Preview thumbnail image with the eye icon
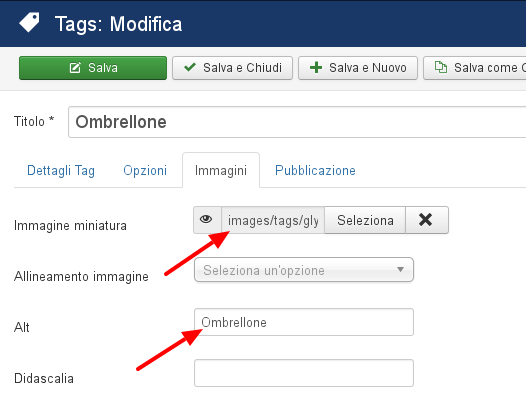 pyautogui.click(x=206, y=220)
